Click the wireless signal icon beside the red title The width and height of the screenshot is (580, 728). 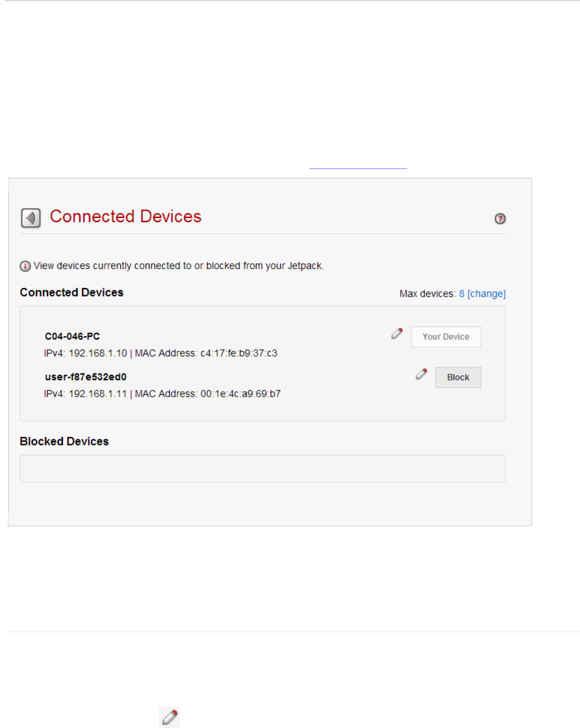click(31, 218)
